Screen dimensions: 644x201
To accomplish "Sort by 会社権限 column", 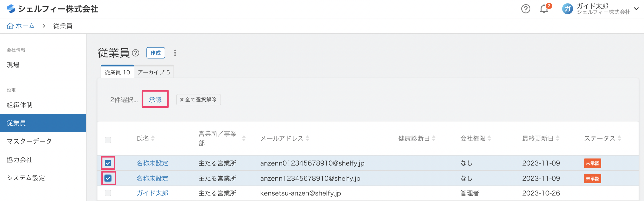I will tap(489, 138).
